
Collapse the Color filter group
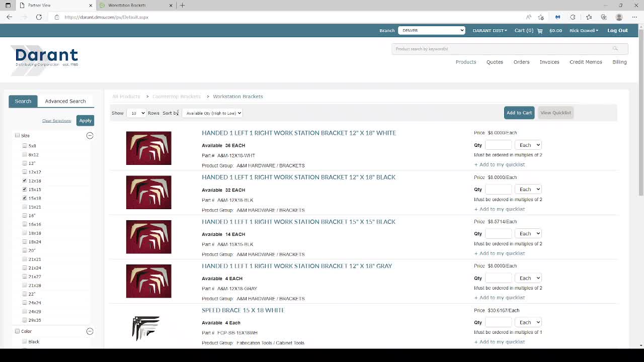(x=90, y=331)
